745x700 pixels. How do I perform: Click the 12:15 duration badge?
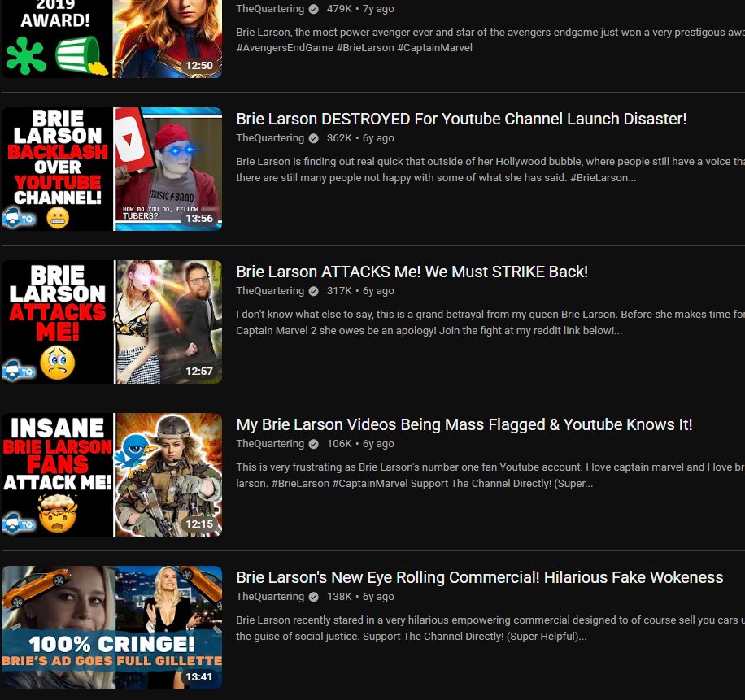pyautogui.click(x=199, y=524)
